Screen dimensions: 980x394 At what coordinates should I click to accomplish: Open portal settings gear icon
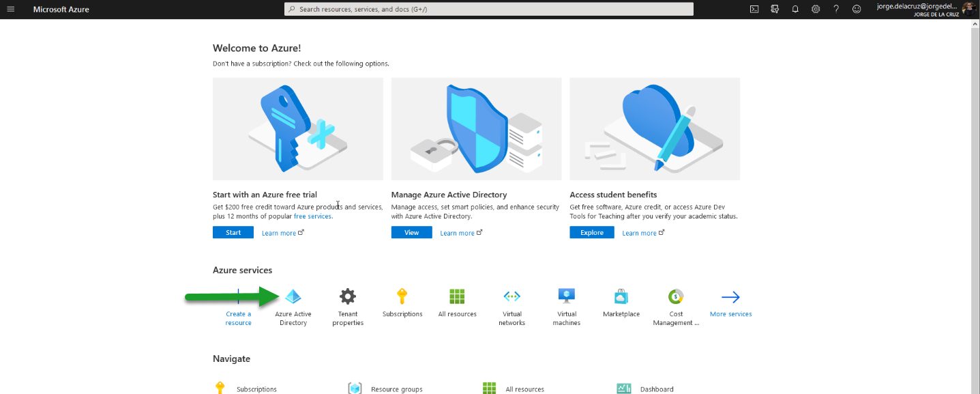tap(816, 10)
